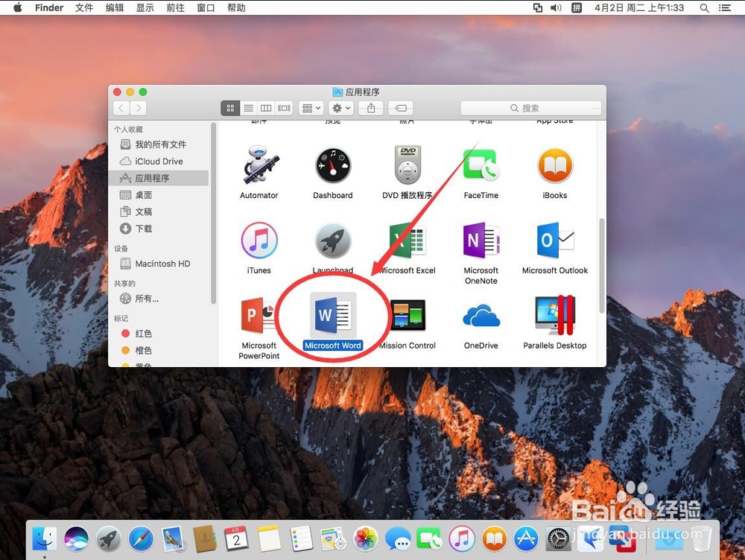Select 所有… under shared in sidebar
The image size is (745, 560).
158,299
